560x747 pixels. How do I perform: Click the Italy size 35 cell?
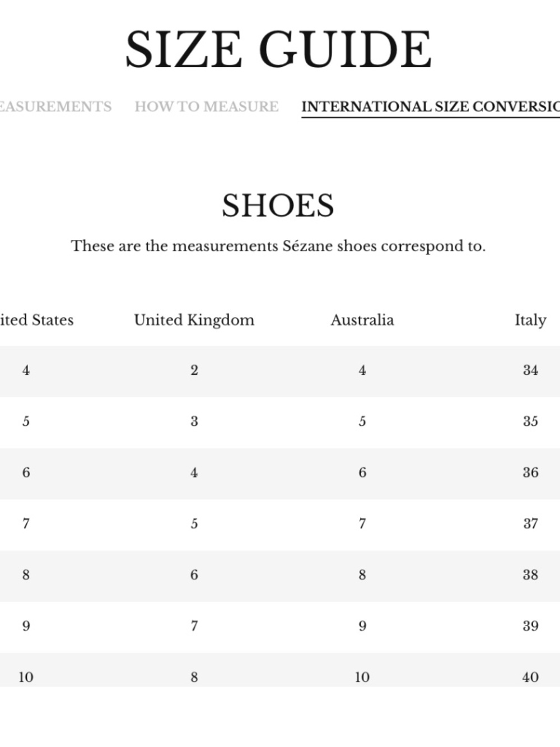(x=530, y=421)
